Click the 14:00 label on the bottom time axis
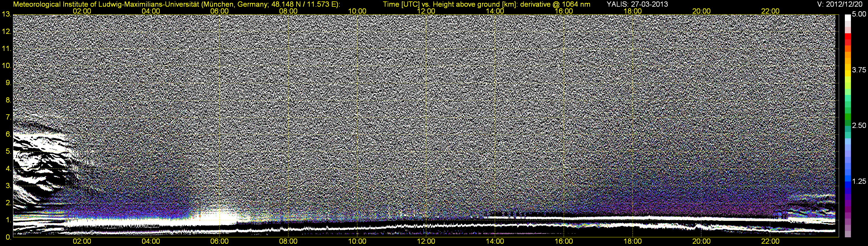868x246 pixels. click(495, 242)
